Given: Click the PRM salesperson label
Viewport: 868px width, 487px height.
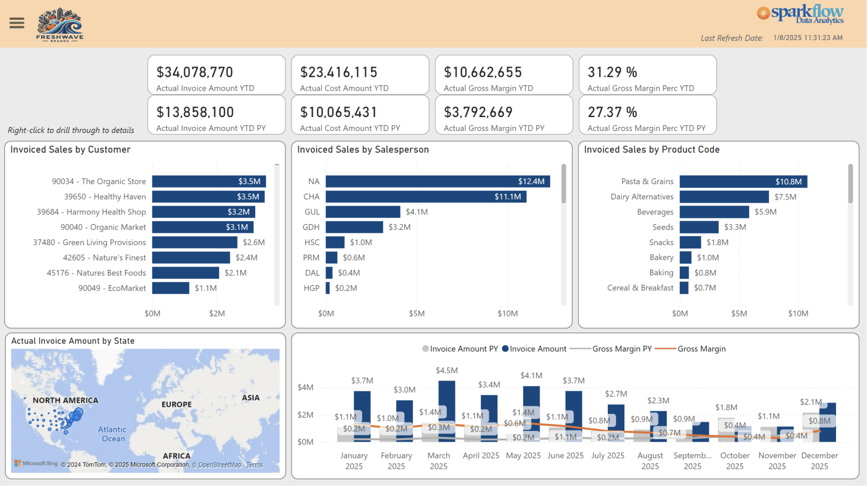Looking at the screenshot, I should (311, 258).
